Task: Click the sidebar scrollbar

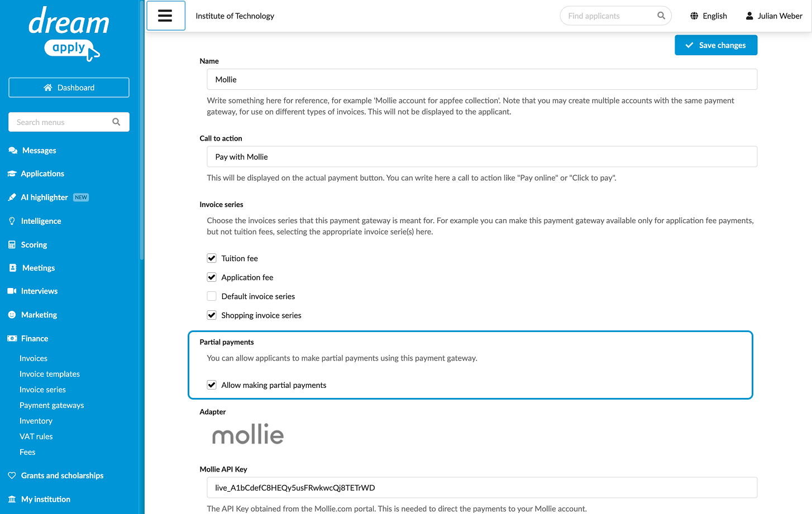Action: 142,130
